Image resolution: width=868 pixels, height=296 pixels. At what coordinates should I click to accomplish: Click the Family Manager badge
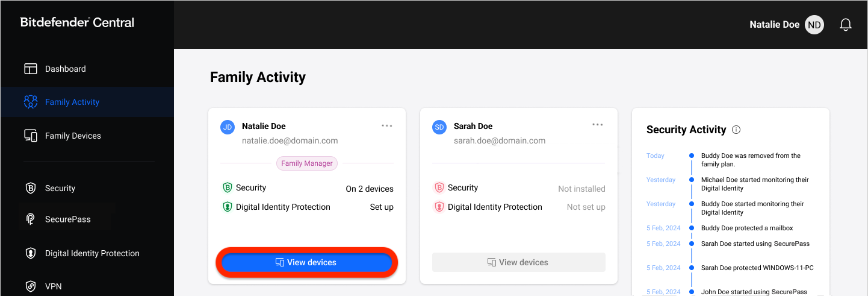(307, 163)
